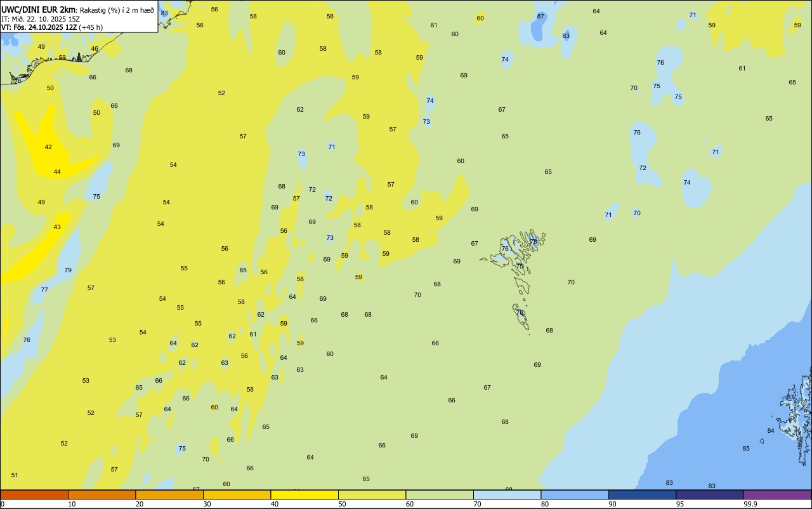
Task: Click the legend scale label 0
Action: [3, 504]
